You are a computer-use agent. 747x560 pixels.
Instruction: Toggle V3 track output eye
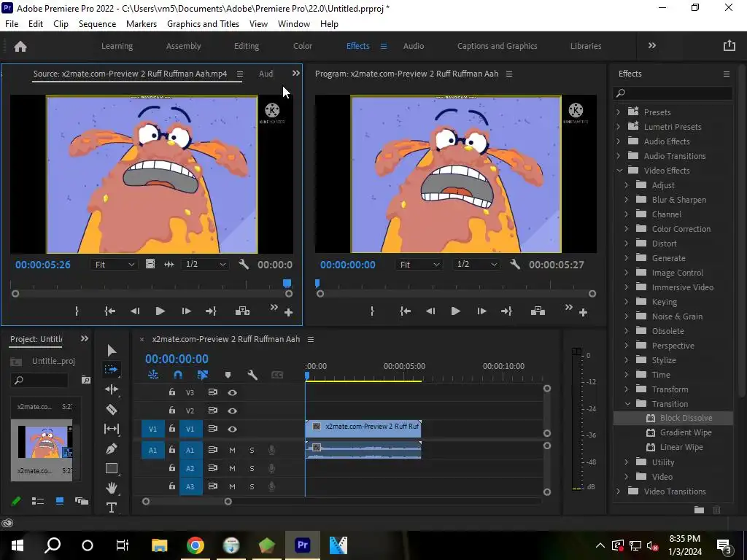pos(232,392)
